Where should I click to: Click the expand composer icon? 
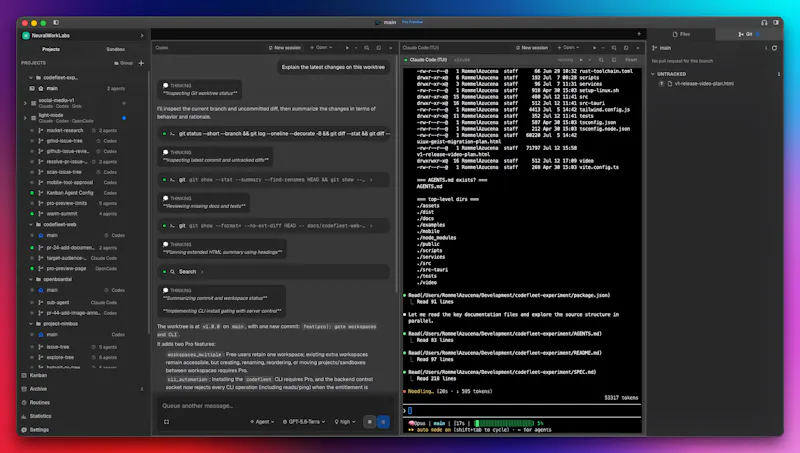[x=166, y=422]
